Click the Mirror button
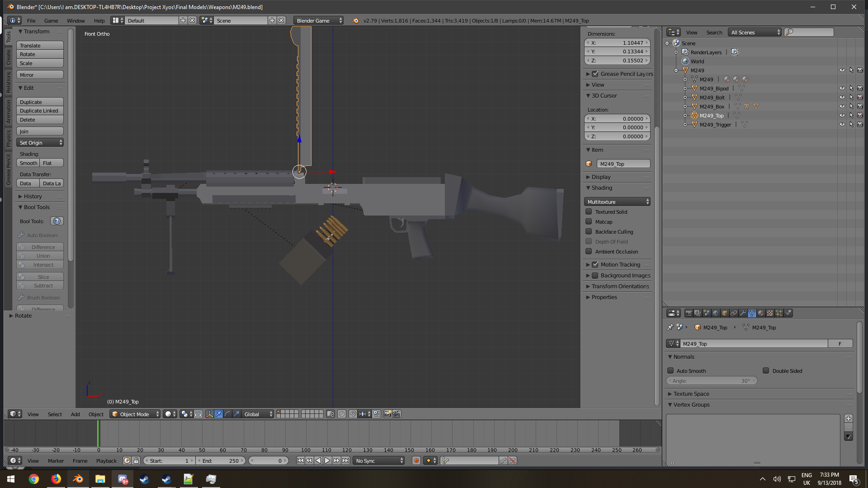Viewport: 868px width, 488px height. (x=40, y=75)
